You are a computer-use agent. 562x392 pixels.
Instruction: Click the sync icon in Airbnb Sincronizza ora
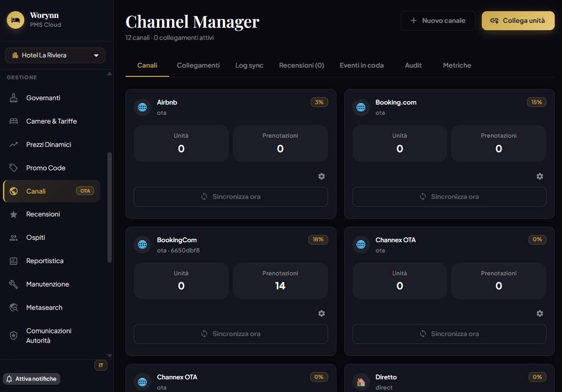tap(204, 196)
